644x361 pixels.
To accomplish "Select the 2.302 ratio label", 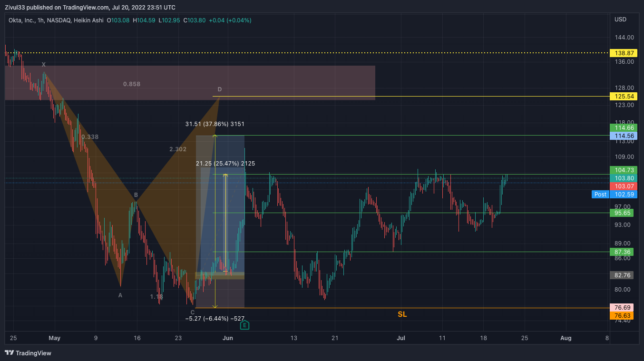I will (178, 149).
